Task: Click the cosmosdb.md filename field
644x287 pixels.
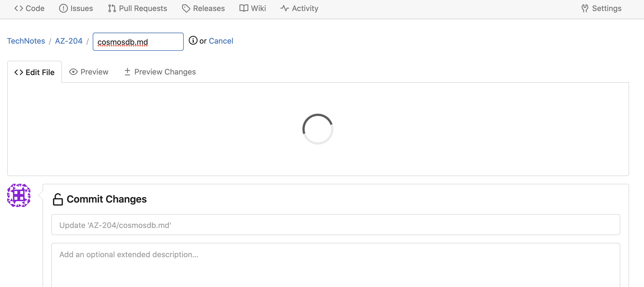Action: (138, 42)
